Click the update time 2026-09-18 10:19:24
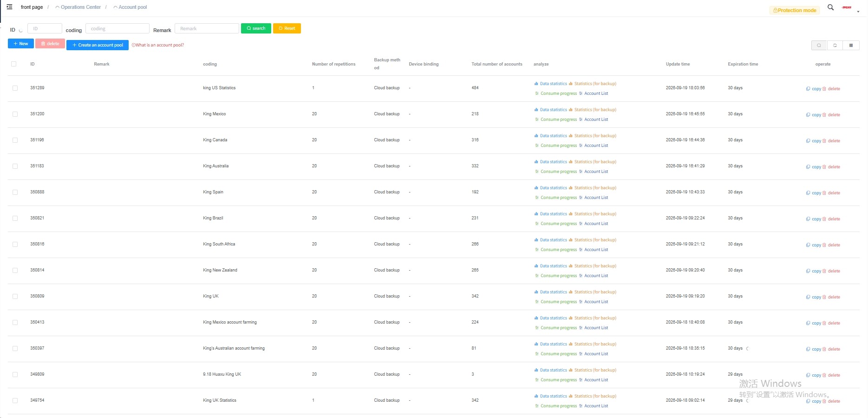 pos(685,374)
